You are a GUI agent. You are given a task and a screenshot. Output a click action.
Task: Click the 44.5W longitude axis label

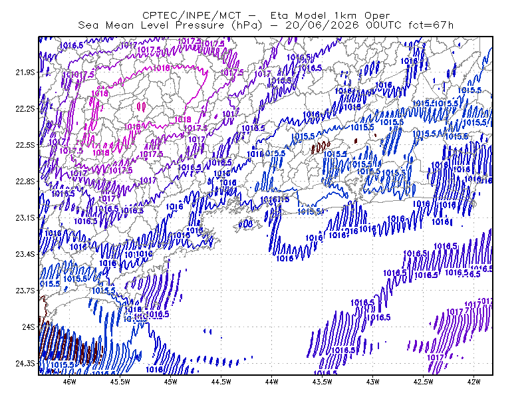point(221,382)
